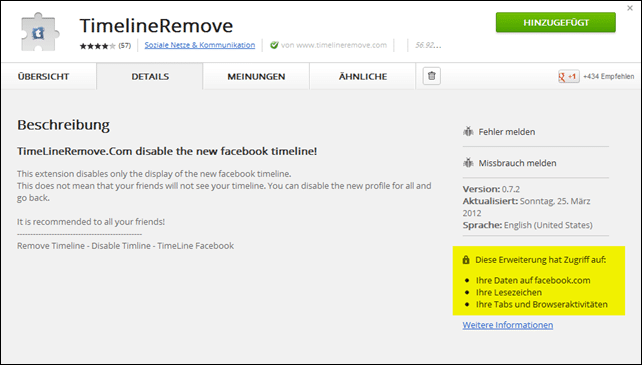642x365 pixels.
Task: Click the Aktualisiert date text
Action: point(527,207)
